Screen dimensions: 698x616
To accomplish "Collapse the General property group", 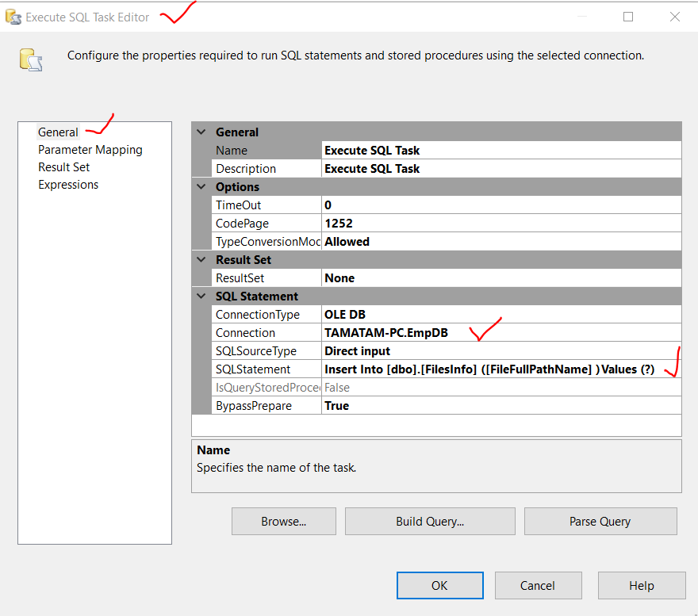I will (x=201, y=132).
